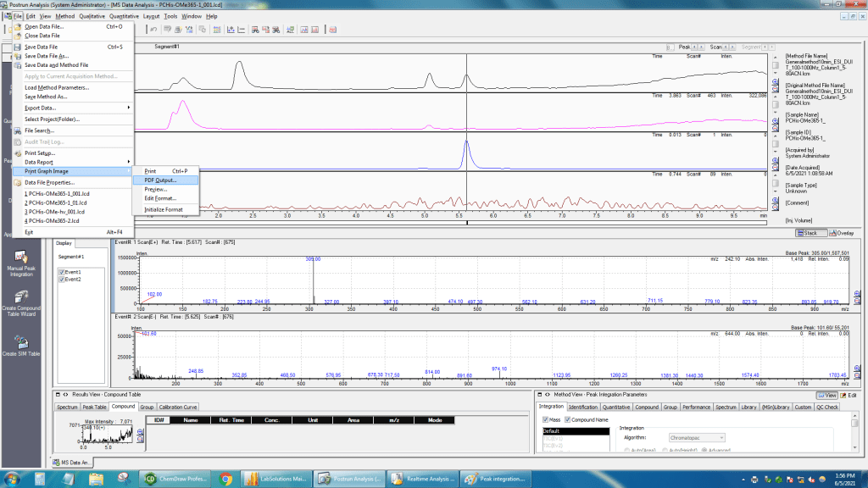Switch to the Peak Table tab

pos(94,407)
